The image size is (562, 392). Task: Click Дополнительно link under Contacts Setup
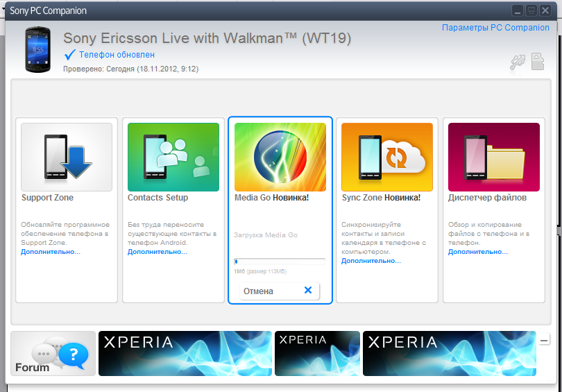pyautogui.click(x=157, y=252)
